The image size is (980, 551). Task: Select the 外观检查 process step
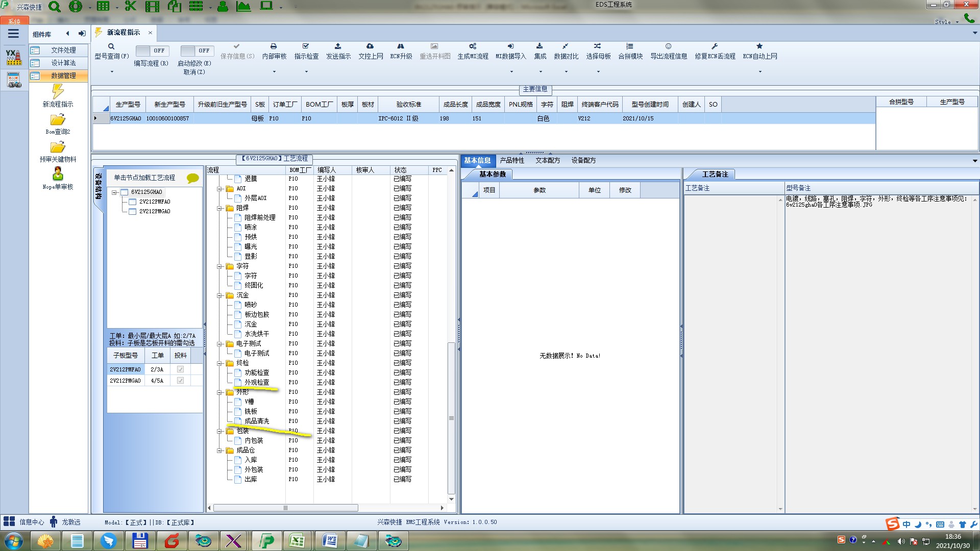256,382
